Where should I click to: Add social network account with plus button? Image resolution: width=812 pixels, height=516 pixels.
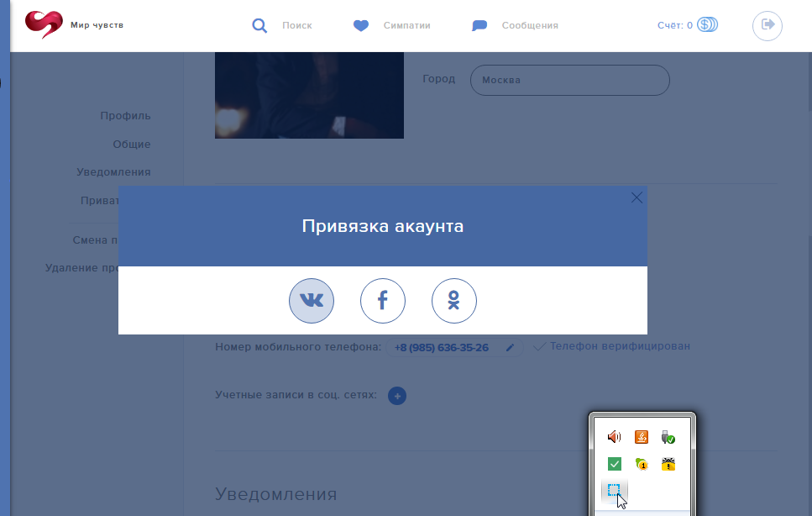(397, 396)
